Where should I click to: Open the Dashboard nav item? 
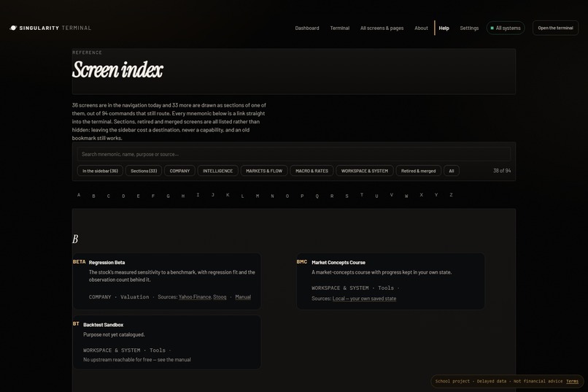click(306, 28)
